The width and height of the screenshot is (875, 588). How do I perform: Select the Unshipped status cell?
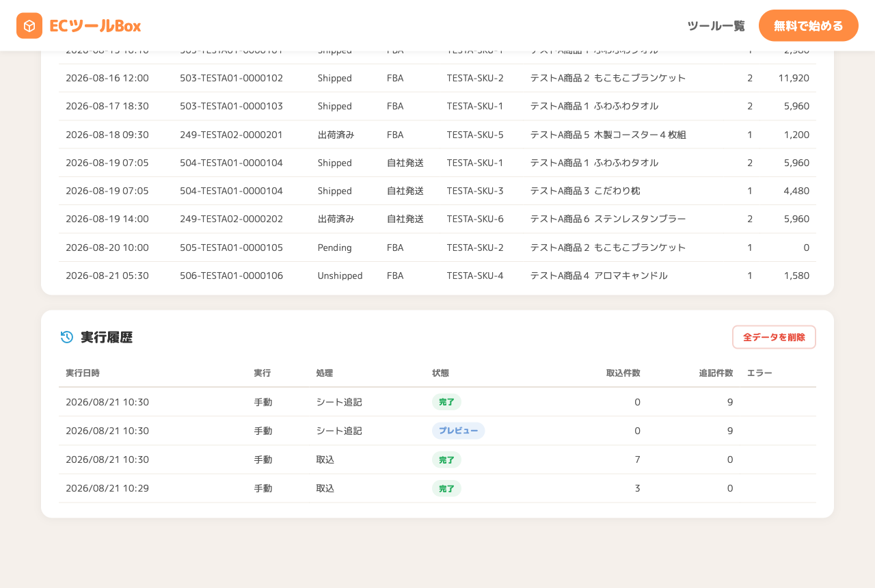[340, 276]
